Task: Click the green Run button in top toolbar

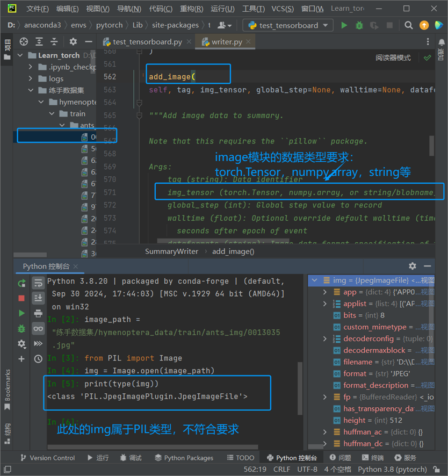Action: (x=344, y=25)
